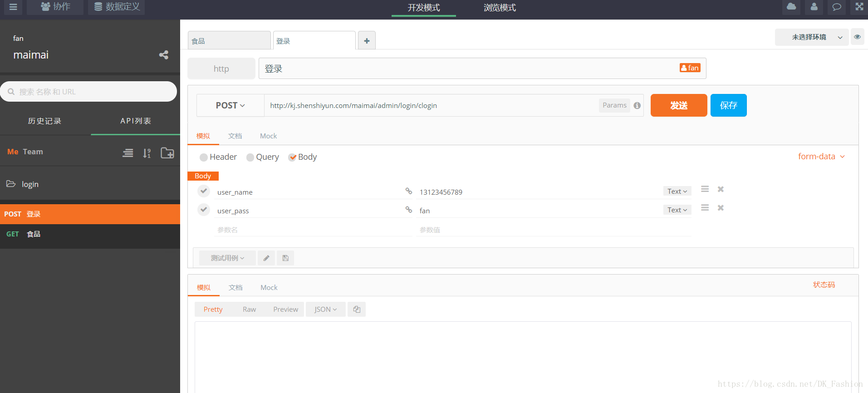This screenshot has height=393, width=868.
Task: Open the request 文档 tab
Action: point(235,136)
